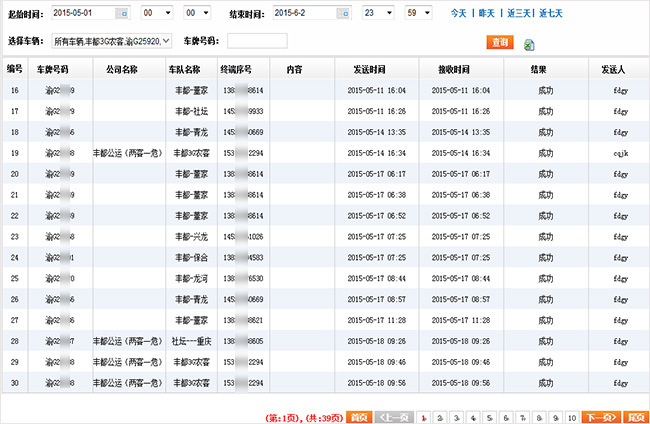The width and height of the screenshot is (650, 424).
Task: Click the page count text 共:39页
Action: [324, 418]
